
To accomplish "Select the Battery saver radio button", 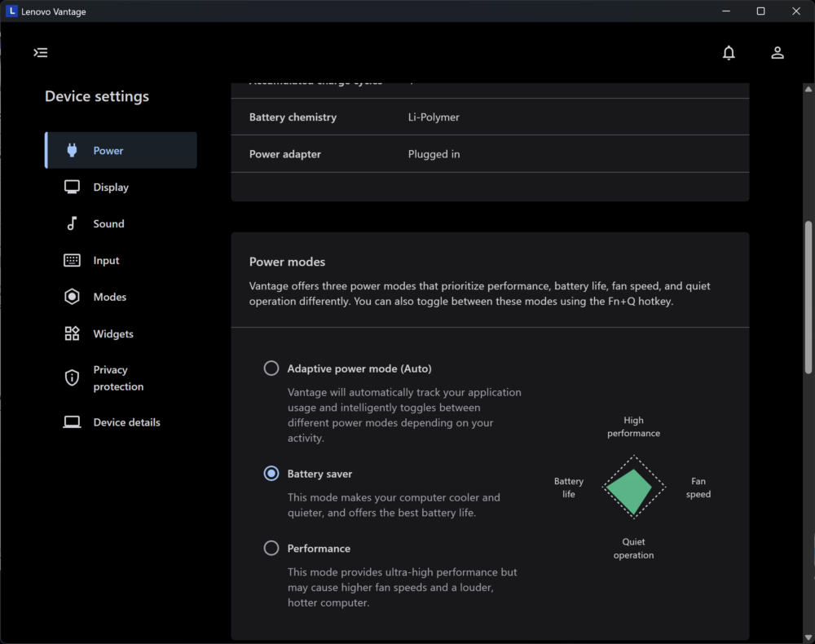I will pos(271,474).
